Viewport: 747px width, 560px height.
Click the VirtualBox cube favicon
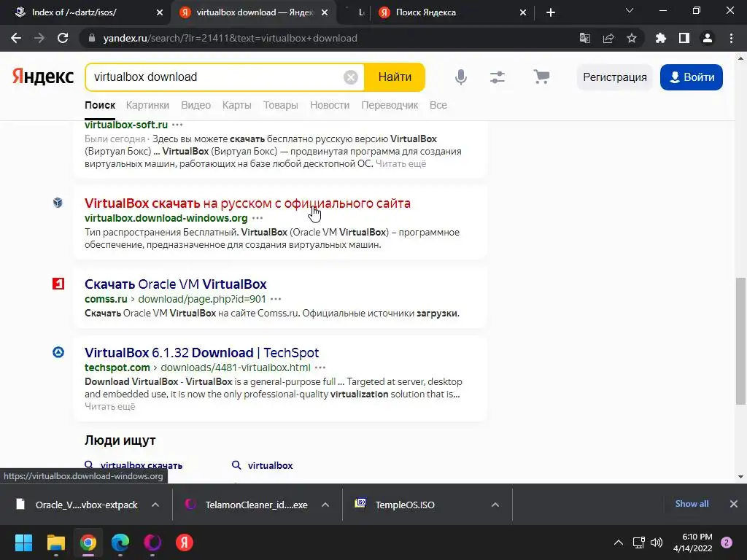58,203
